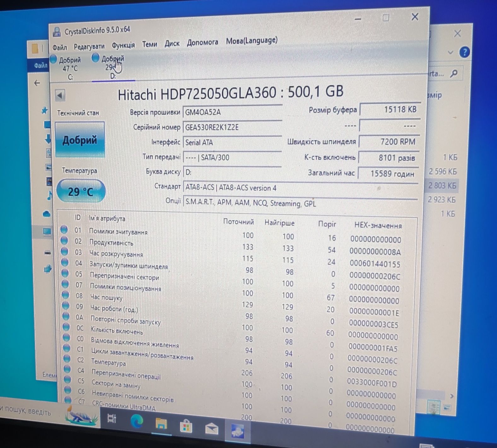Click rotation rate value 7200 RPM
The width and height of the screenshot is (497, 448).
pyautogui.click(x=389, y=141)
